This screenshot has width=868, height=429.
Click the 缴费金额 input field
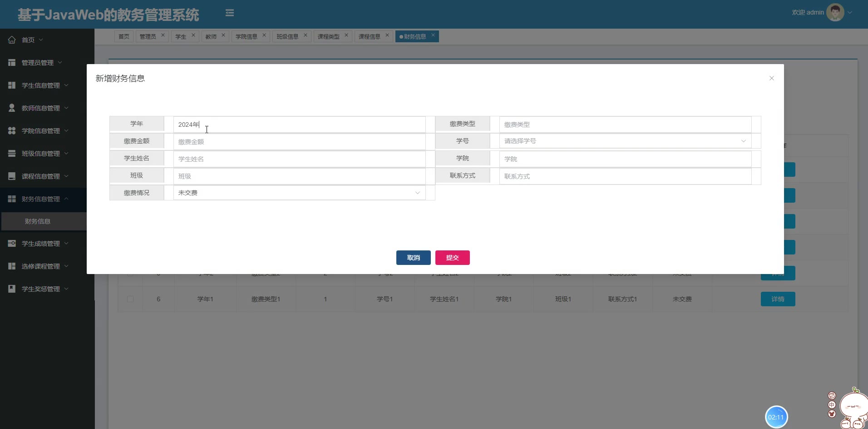click(x=299, y=142)
